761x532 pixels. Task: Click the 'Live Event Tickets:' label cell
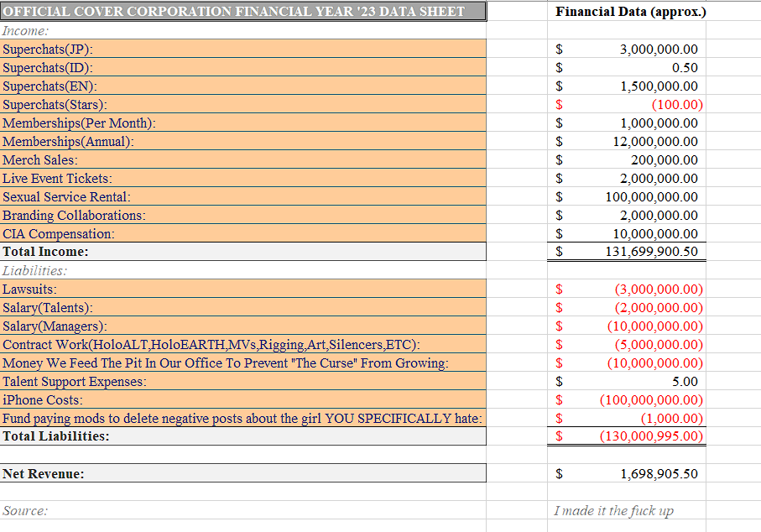[x=242, y=178]
